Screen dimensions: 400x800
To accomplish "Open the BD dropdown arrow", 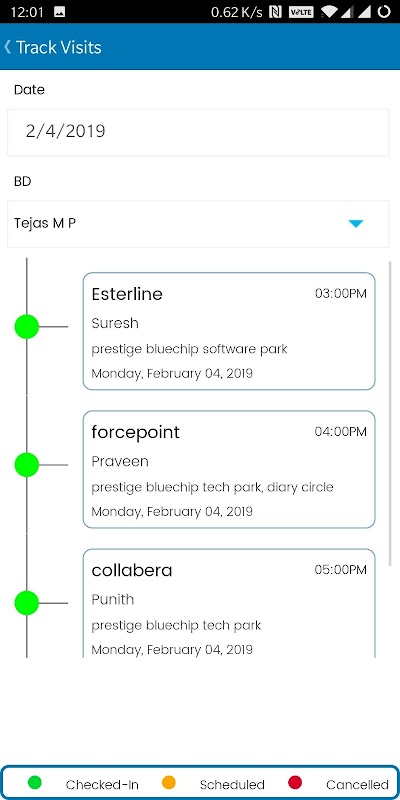I will tap(355, 223).
